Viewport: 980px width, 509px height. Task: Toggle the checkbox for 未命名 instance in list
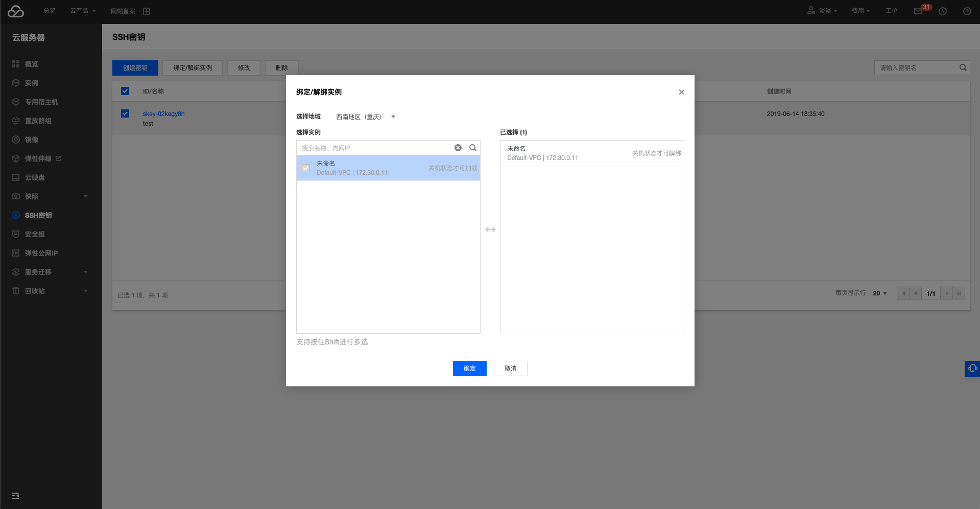(x=306, y=168)
